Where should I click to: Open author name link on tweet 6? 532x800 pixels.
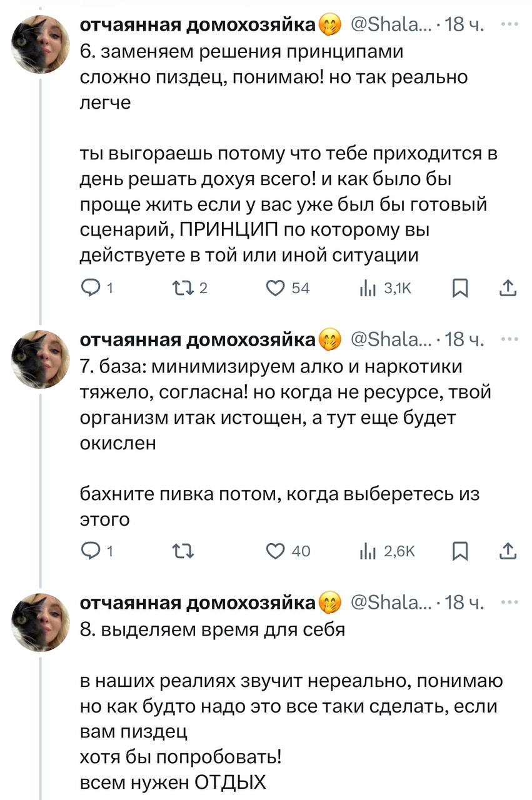pos(197,26)
